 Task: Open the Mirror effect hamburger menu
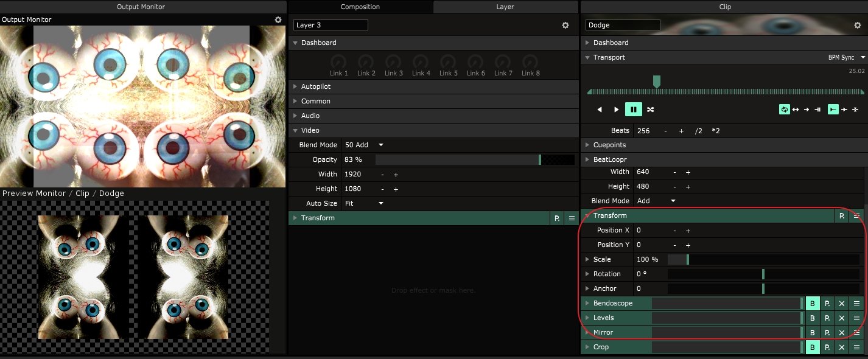[x=856, y=332]
